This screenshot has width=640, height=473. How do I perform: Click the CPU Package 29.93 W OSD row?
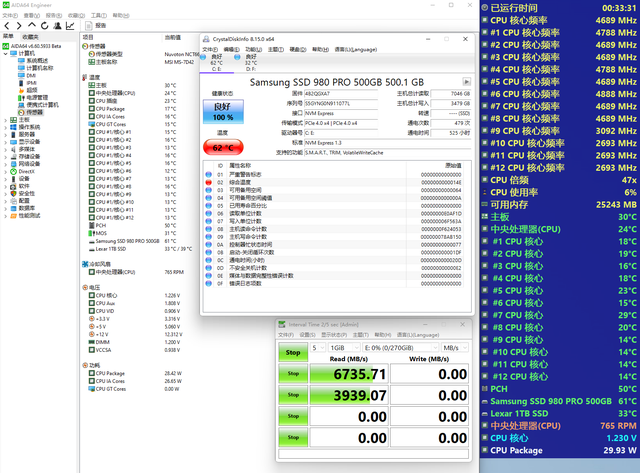point(560,451)
